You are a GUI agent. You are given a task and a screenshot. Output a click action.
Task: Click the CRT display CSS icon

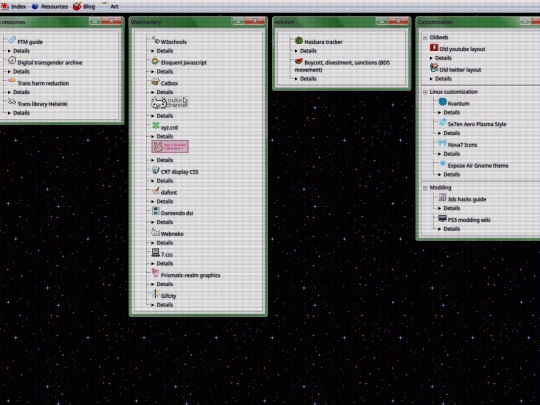pyautogui.click(x=155, y=170)
